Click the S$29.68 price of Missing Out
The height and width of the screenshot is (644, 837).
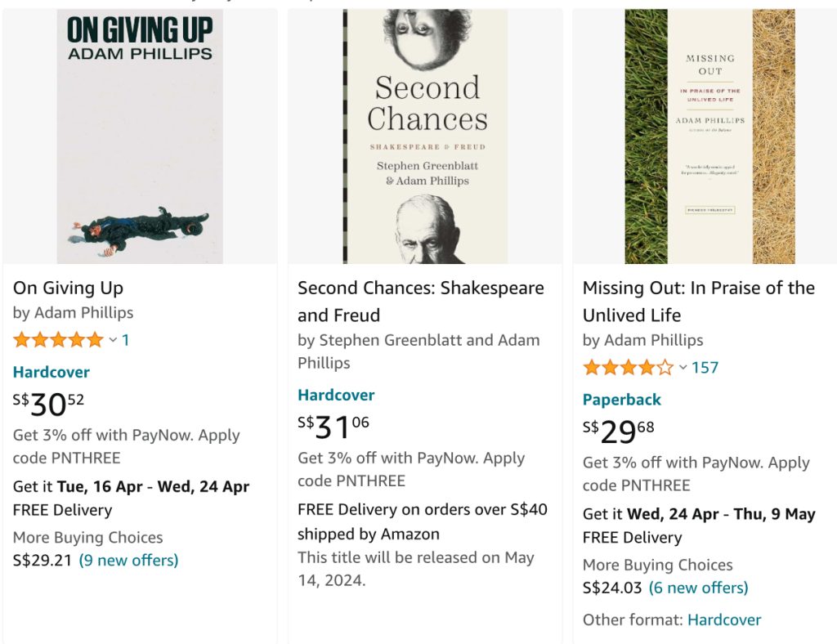619,432
